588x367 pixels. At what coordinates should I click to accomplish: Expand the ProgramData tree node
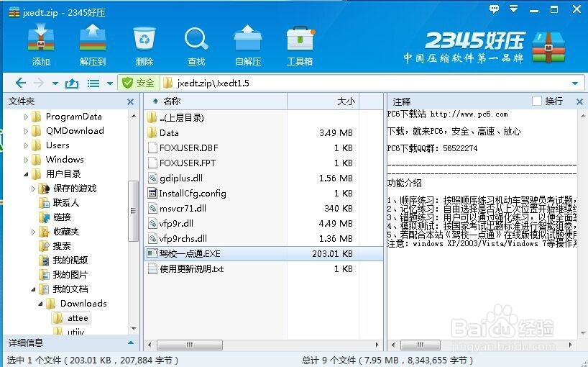click(x=26, y=117)
